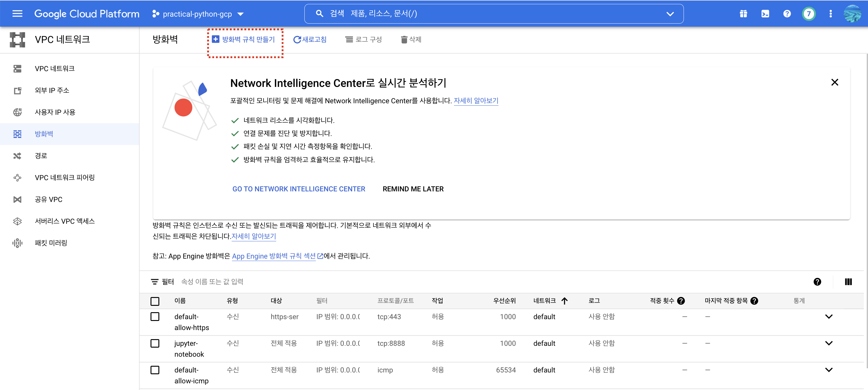Click the 로그 구성 button
Viewport: 868px width, 390px height.
coord(363,39)
